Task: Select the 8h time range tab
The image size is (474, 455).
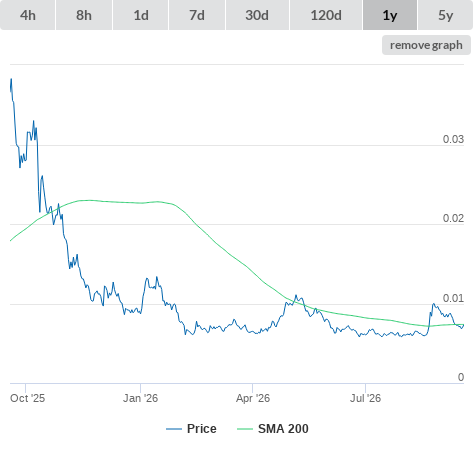Action: tap(84, 15)
